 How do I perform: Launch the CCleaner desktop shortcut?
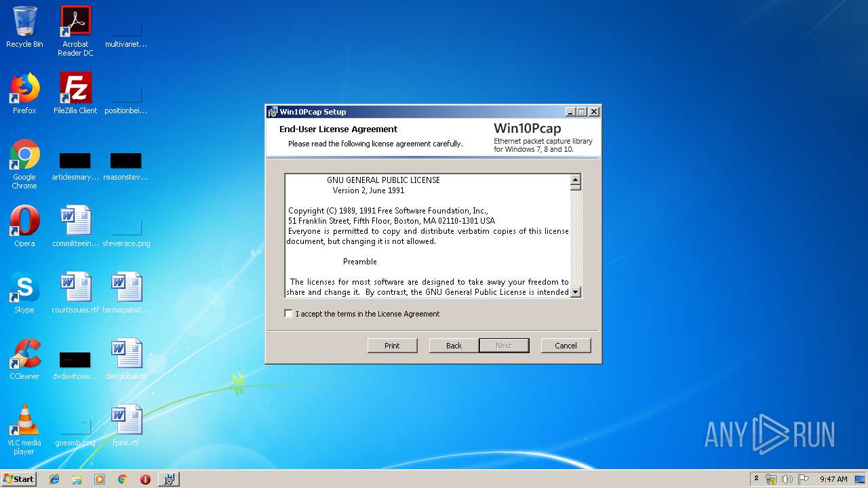[x=24, y=359]
